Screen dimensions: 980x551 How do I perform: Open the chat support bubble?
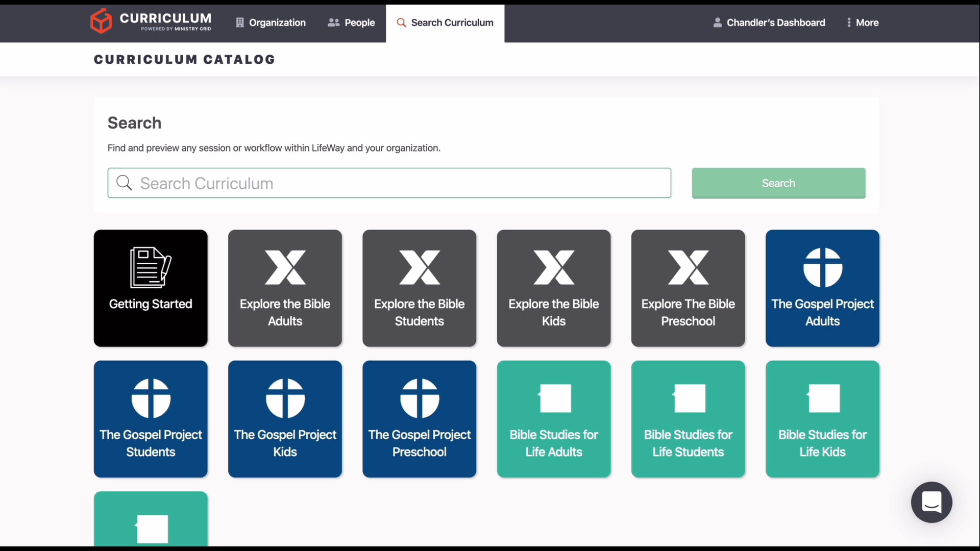[x=932, y=502]
